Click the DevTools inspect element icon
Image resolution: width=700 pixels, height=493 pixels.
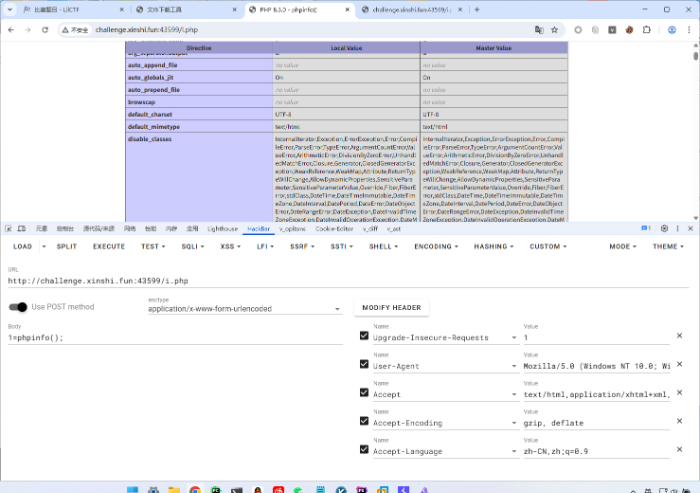[x=10, y=229]
